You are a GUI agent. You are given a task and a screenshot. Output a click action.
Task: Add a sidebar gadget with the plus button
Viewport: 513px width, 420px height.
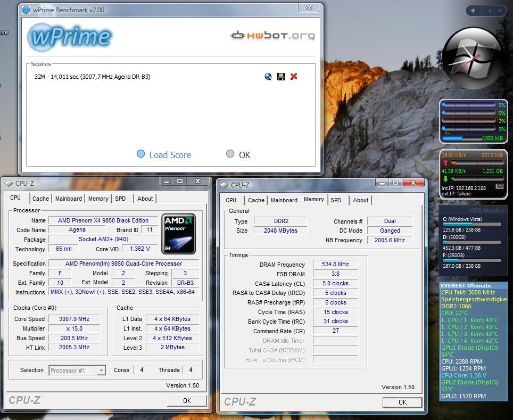[x=473, y=11]
